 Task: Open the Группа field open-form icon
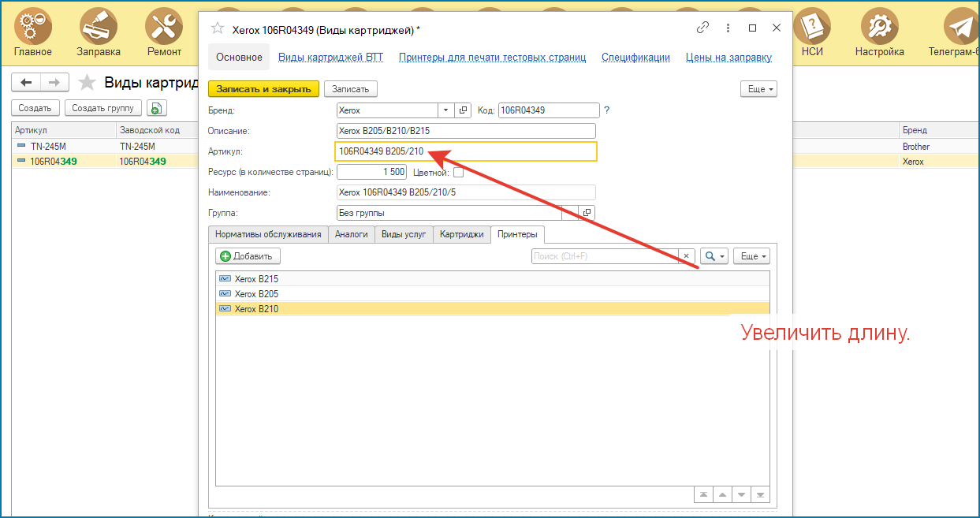pyautogui.click(x=586, y=213)
